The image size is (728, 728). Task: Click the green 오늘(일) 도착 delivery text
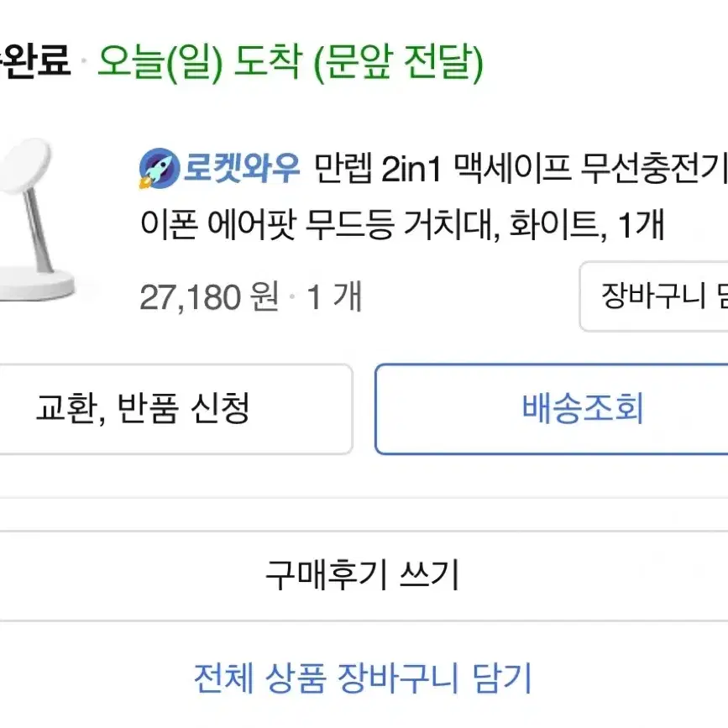pyautogui.click(x=199, y=63)
